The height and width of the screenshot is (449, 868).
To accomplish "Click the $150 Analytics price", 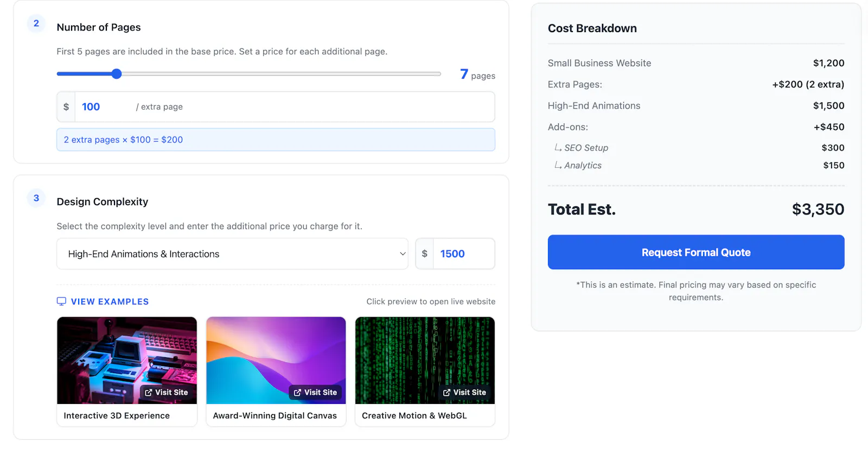I will [834, 165].
